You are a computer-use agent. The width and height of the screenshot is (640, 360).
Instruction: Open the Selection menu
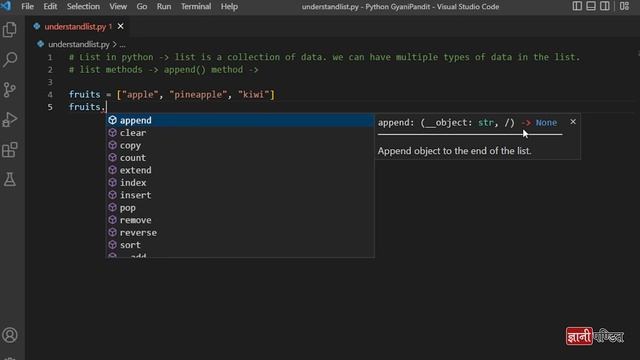click(x=83, y=7)
